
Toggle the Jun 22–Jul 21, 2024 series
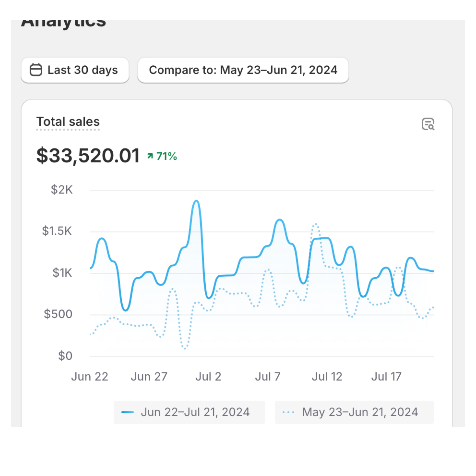189,412
